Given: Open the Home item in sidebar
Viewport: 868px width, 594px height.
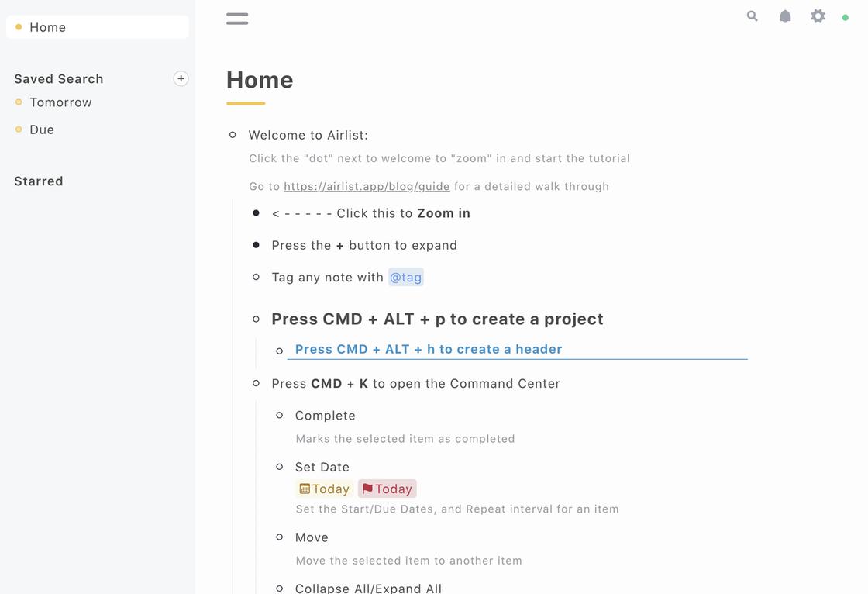Looking at the screenshot, I should [x=47, y=27].
